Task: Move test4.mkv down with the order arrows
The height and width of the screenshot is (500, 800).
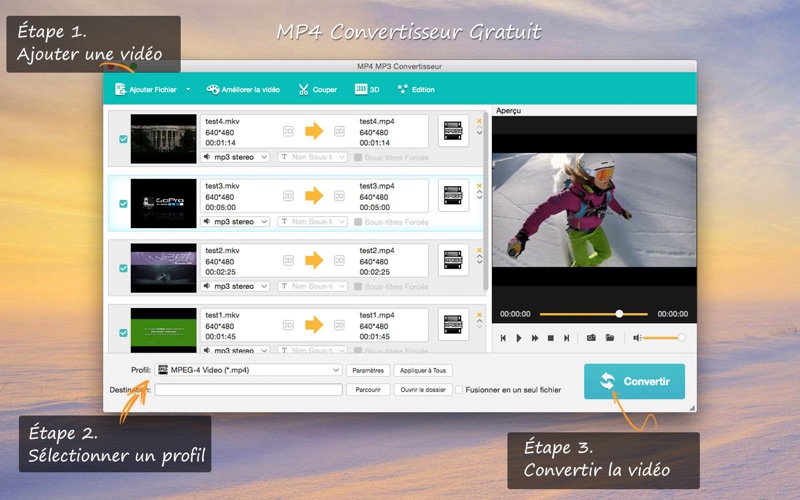Action: 479,133
